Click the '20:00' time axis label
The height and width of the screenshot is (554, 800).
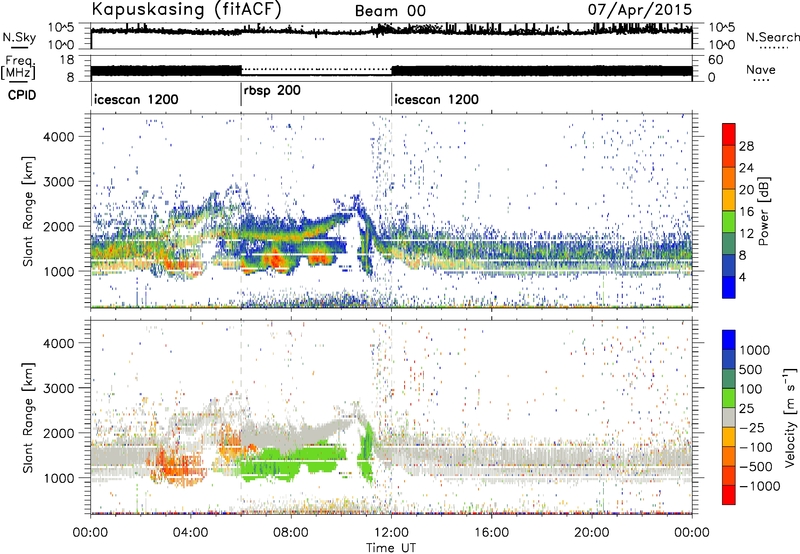tap(592, 533)
